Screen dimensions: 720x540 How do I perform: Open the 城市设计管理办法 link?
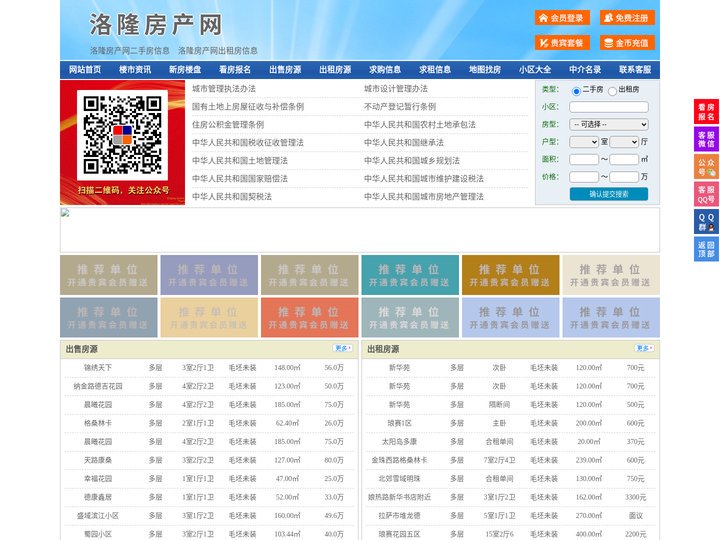click(396, 89)
